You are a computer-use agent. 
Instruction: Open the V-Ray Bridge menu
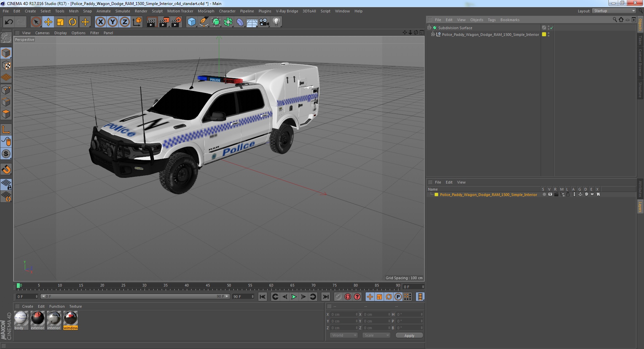pos(287,11)
